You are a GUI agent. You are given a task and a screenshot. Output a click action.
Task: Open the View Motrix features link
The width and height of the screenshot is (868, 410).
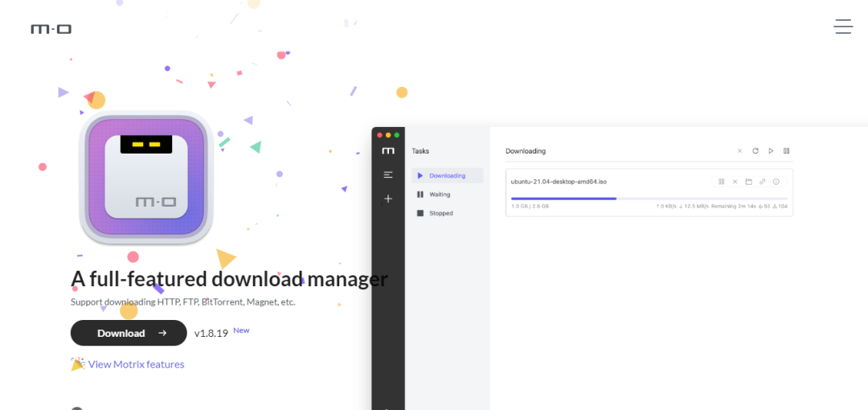click(136, 364)
